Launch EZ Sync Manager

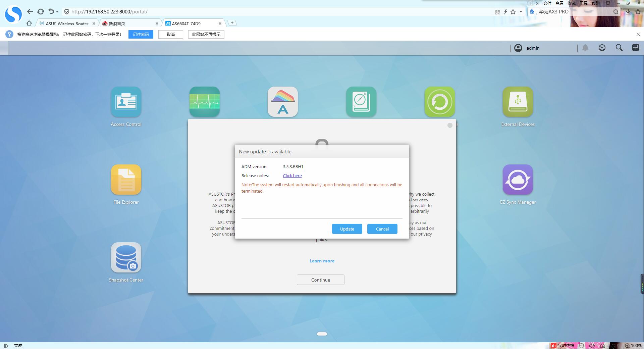click(x=518, y=180)
